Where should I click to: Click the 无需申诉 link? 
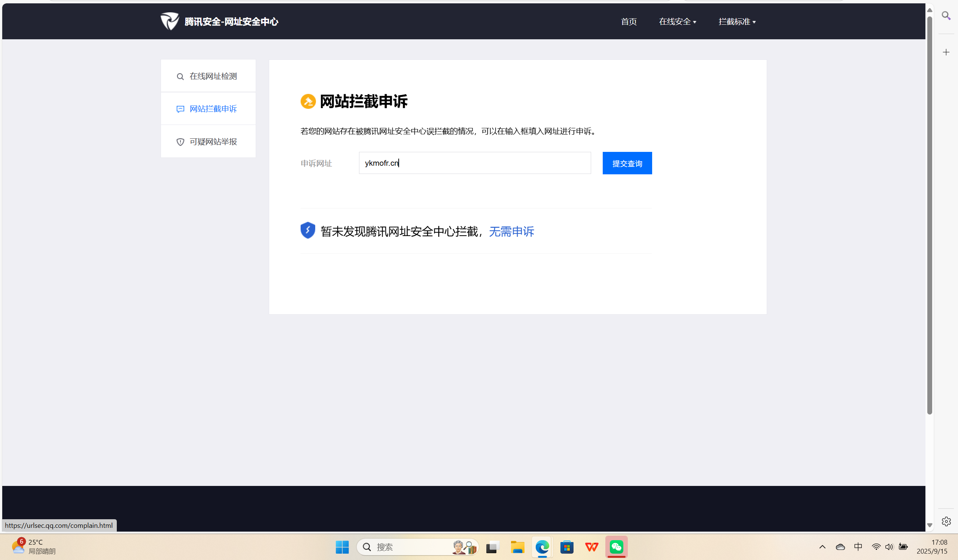[x=511, y=232]
